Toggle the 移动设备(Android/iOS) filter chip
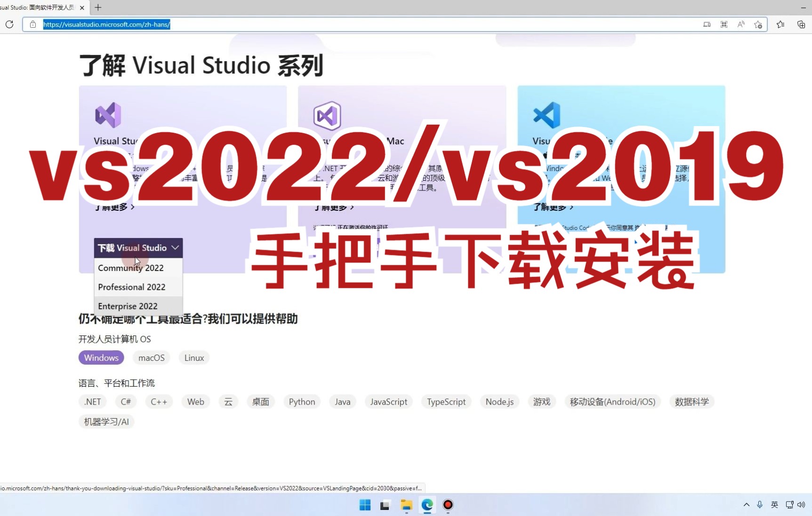The image size is (812, 516). pyautogui.click(x=612, y=402)
